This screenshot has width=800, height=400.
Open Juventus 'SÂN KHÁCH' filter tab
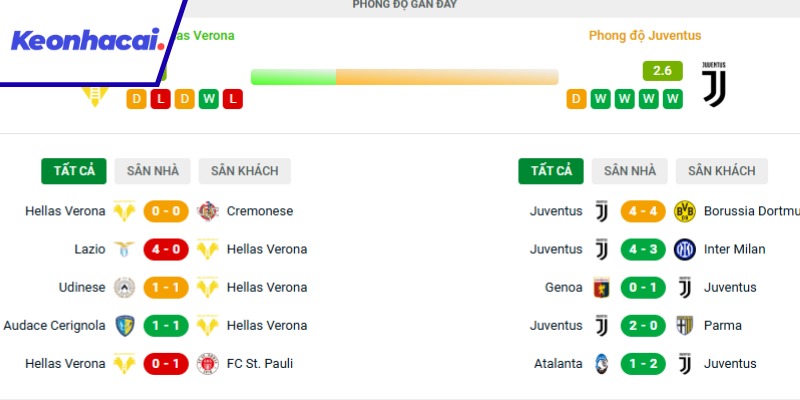click(x=721, y=171)
